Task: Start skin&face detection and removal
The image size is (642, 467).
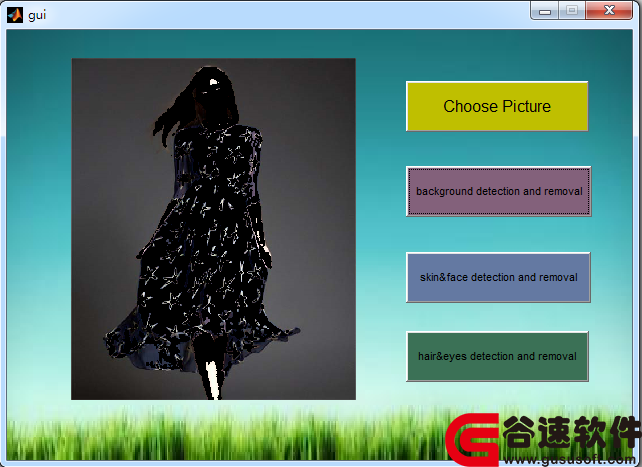Action: pyautogui.click(x=498, y=277)
